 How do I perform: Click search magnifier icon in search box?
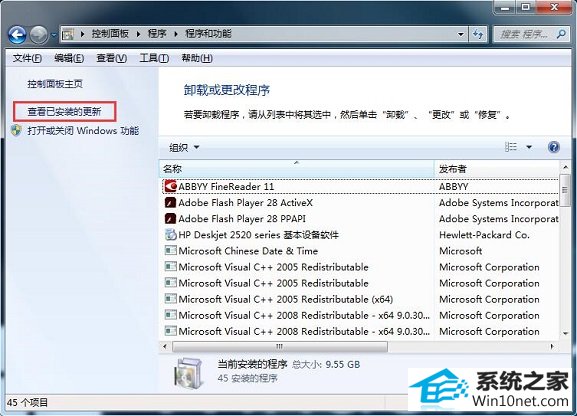[561, 35]
